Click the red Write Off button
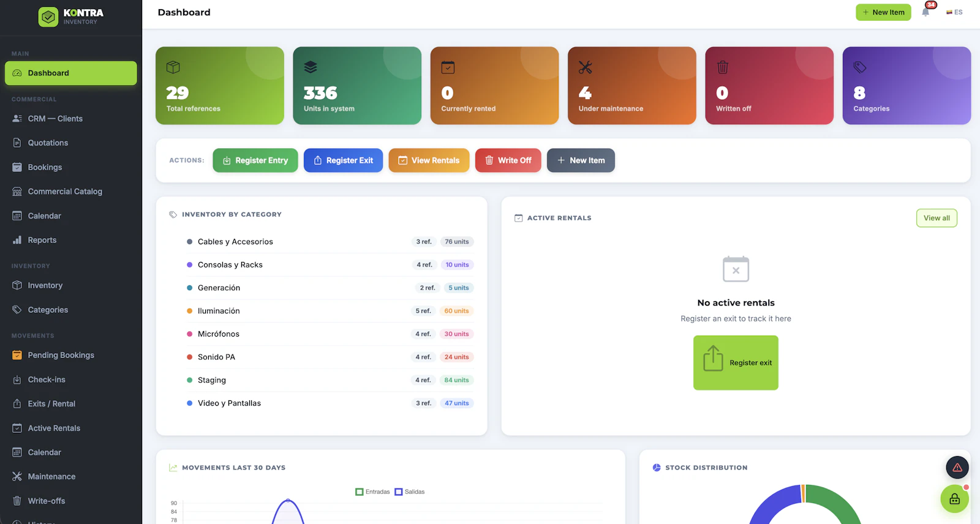The width and height of the screenshot is (980, 524). click(508, 160)
